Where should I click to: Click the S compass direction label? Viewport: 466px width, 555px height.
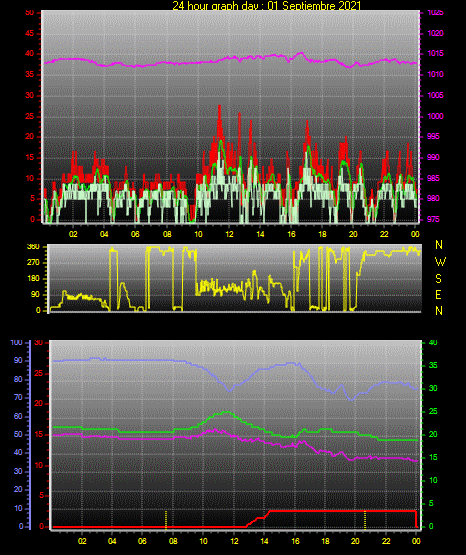[x=438, y=279]
